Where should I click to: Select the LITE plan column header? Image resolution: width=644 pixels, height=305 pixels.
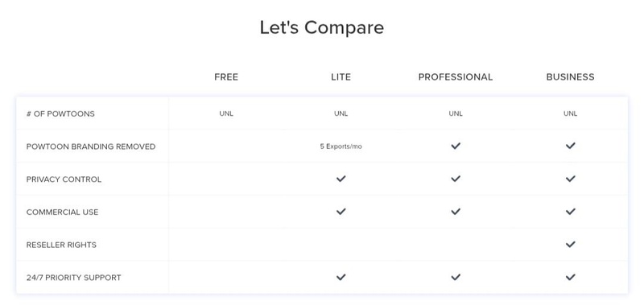pos(341,77)
